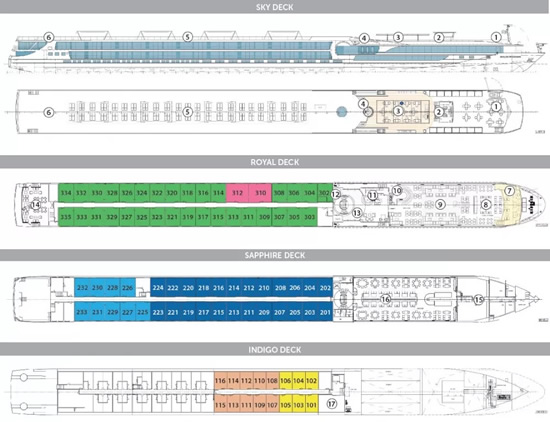Select dark blue cabin 201

tap(325, 312)
